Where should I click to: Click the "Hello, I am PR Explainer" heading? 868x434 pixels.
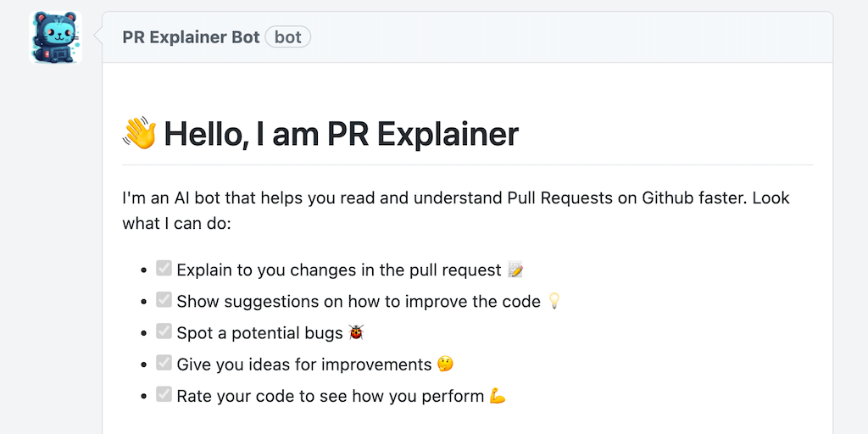341,134
